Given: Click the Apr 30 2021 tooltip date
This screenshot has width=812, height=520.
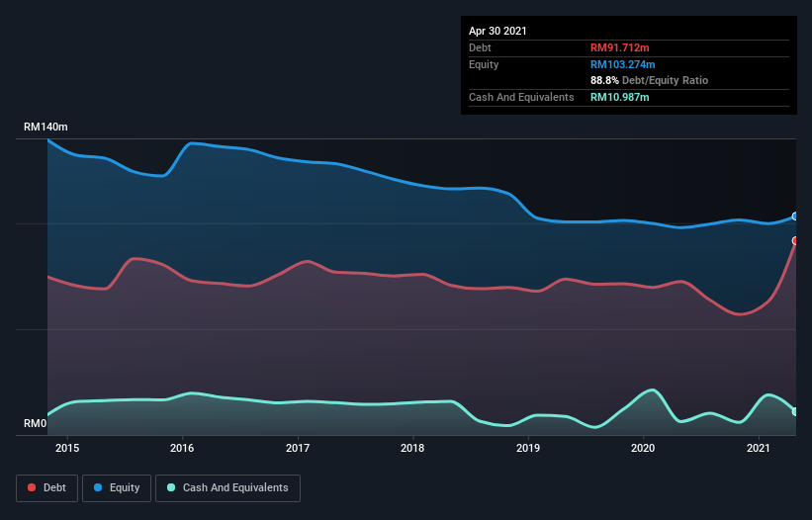Looking at the screenshot, I should click(x=497, y=31).
